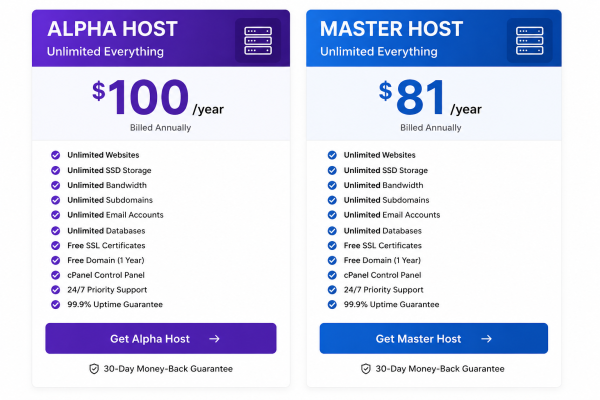Click the purple checkmark beside Unlimited Websites
The width and height of the screenshot is (600, 400).
tap(55, 155)
